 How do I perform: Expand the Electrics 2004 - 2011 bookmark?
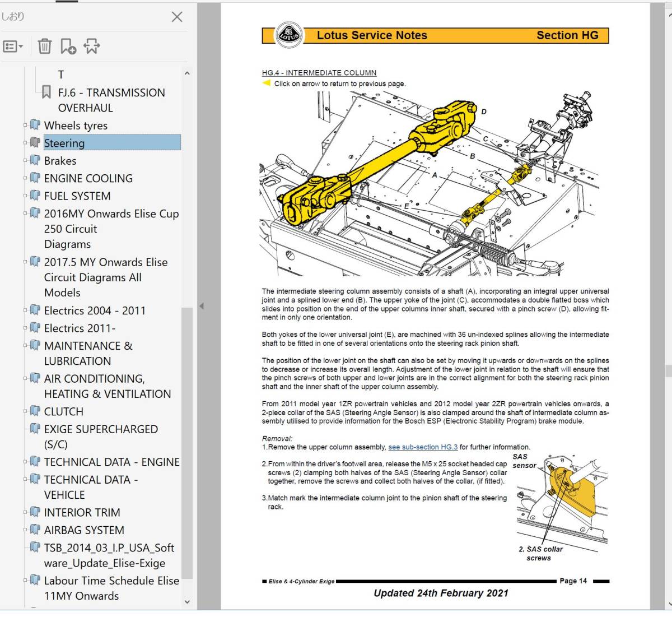click(x=25, y=310)
